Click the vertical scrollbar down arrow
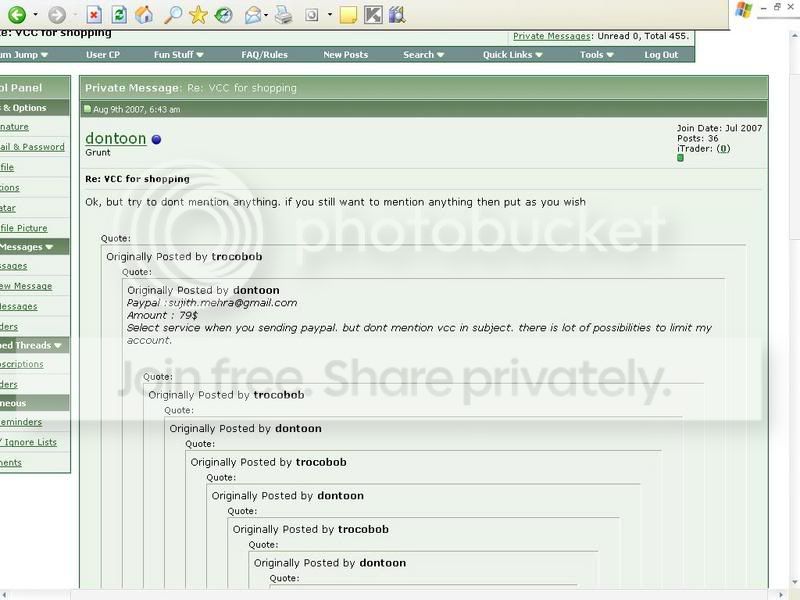The height and width of the screenshot is (600, 800). pyautogui.click(x=794, y=583)
